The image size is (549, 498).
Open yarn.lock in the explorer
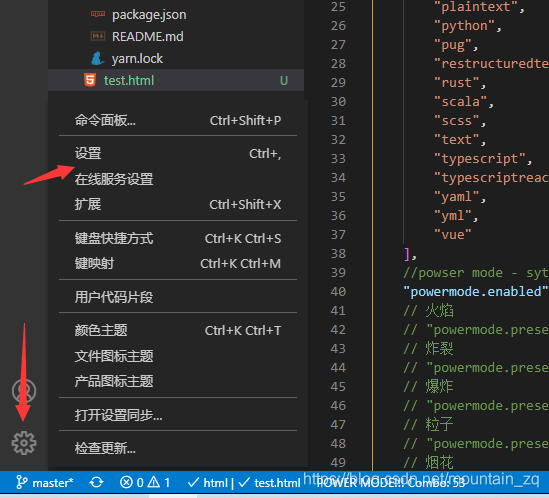137,58
